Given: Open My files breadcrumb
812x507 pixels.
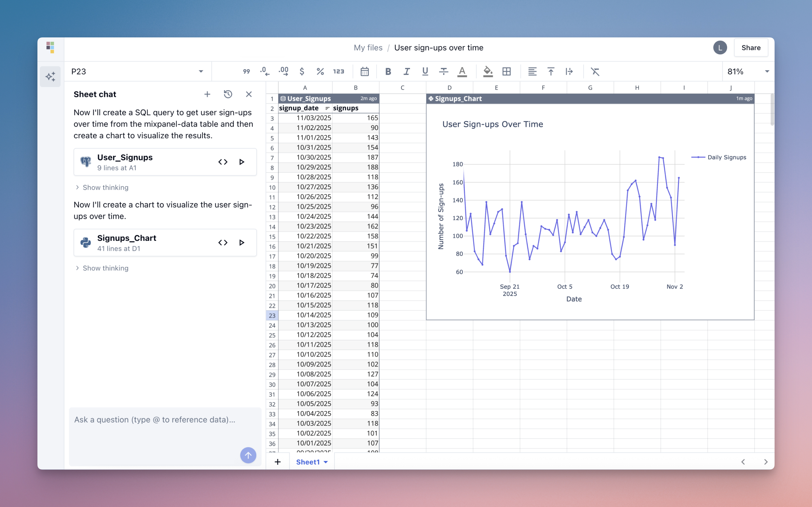Looking at the screenshot, I should (368, 48).
